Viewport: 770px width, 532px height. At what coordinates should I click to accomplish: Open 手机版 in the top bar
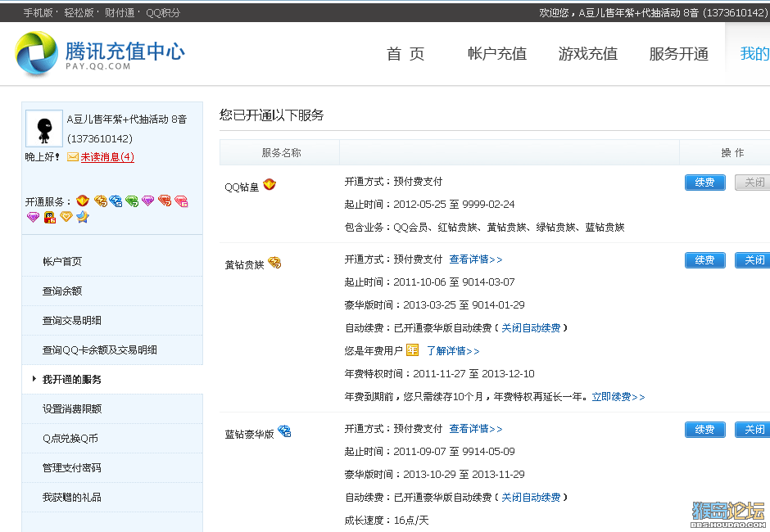point(38,13)
